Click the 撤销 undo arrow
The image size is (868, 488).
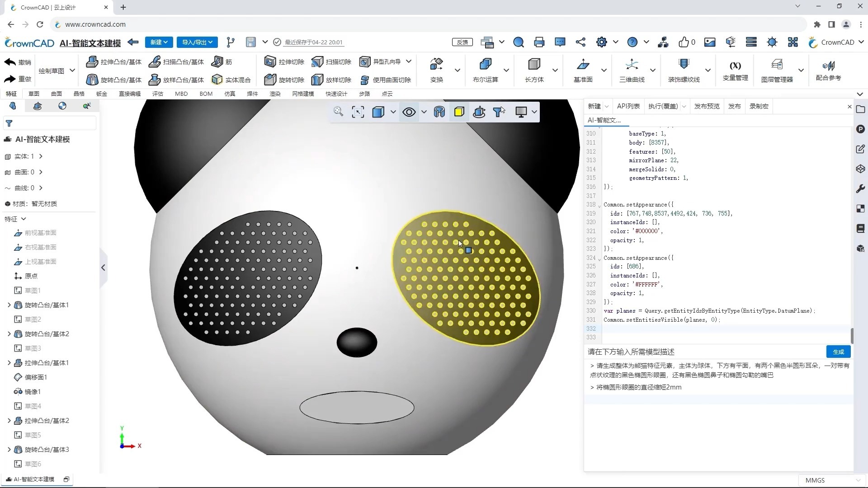10,62
